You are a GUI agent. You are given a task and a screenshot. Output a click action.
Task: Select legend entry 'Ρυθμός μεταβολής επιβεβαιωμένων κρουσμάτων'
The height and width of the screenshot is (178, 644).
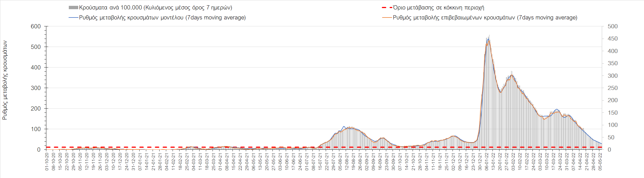(x=485, y=17)
